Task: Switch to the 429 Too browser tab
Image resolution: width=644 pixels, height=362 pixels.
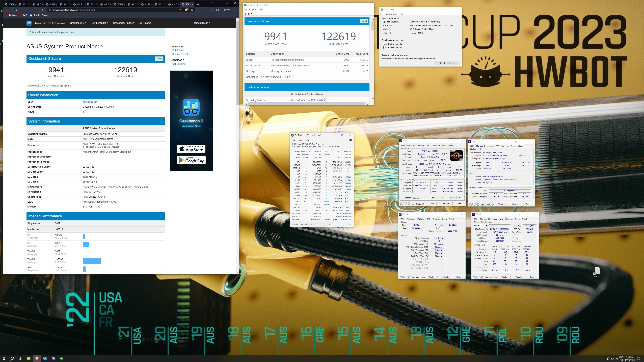Action: 79,4
